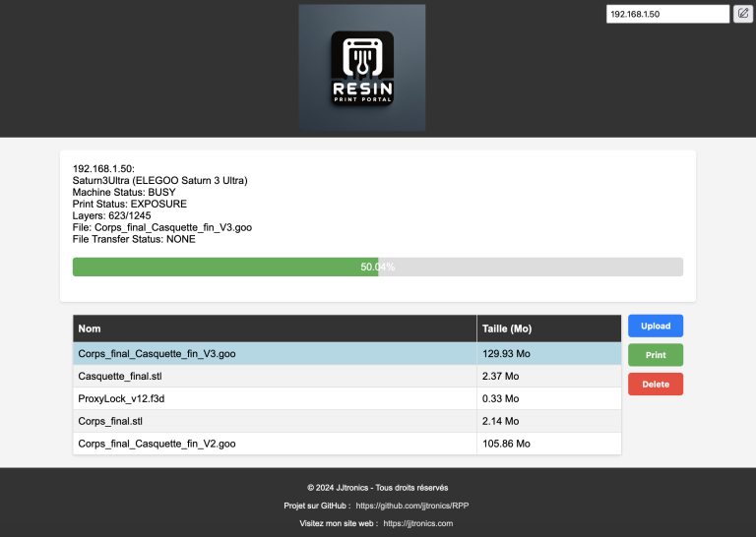This screenshot has height=537, width=756.
Task: Click the Nom column header
Action: (275, 328)
